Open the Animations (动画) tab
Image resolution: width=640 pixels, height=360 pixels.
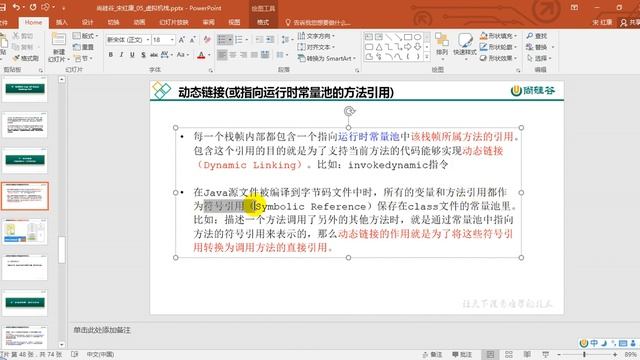click(139, 22)
